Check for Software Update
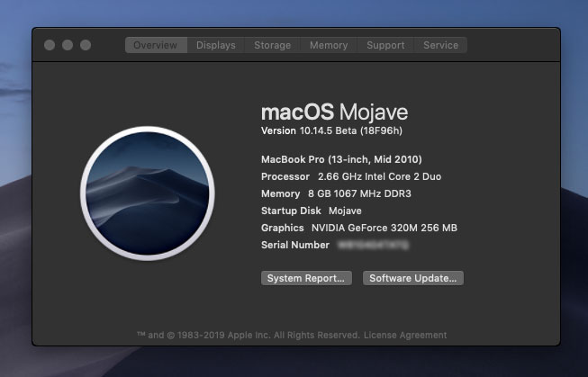Image resolution: width=588 pixels, height=377 pixels. click(413, 278)
